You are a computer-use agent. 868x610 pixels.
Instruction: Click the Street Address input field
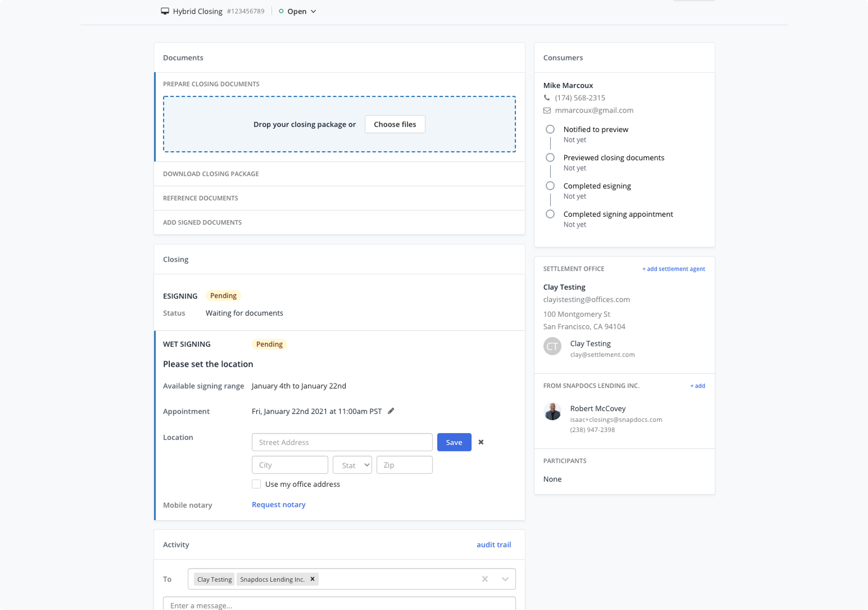pyautogui.click(x=342, y=442)
